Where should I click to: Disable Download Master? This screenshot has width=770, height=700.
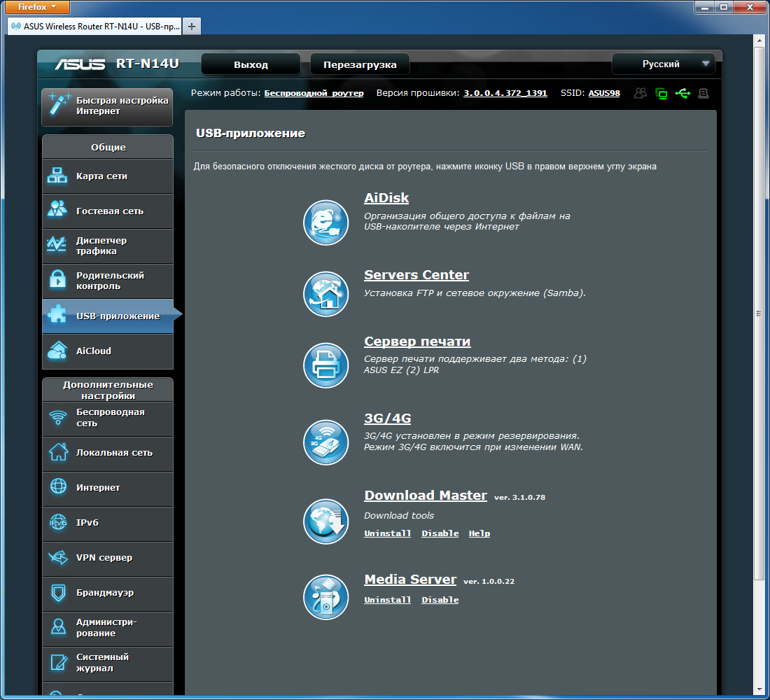coord(440,533)
